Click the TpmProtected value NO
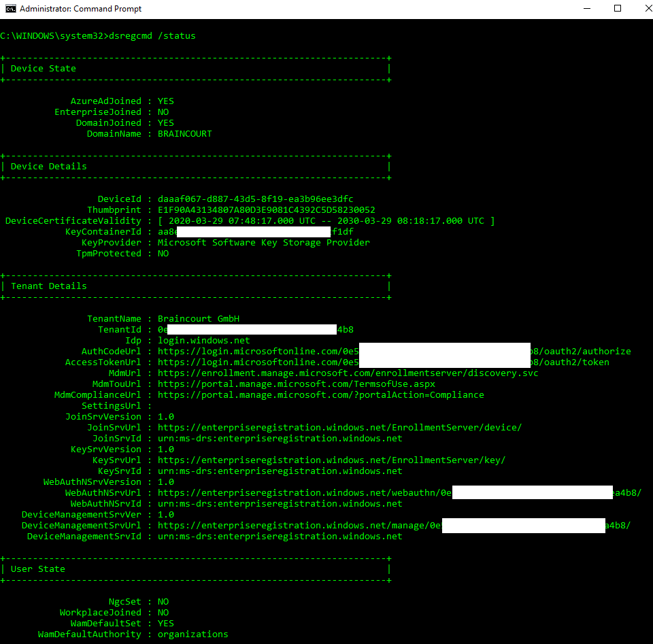 (163, 254)
